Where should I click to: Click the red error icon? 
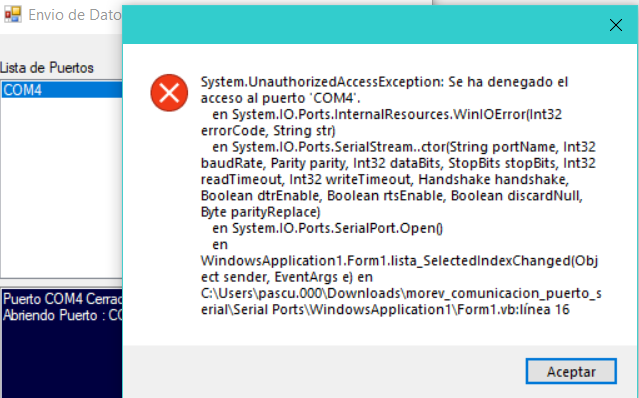tap(169, 93)
